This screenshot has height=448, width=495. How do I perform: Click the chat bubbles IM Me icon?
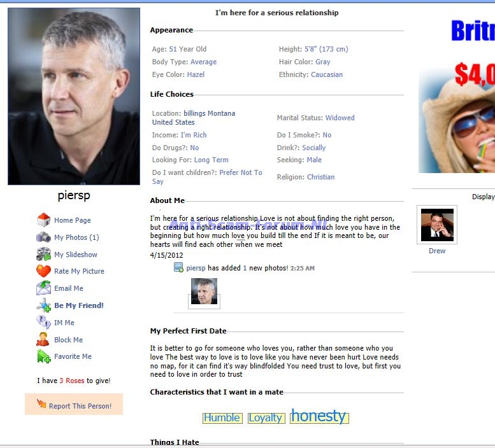(x=43, y=322)
